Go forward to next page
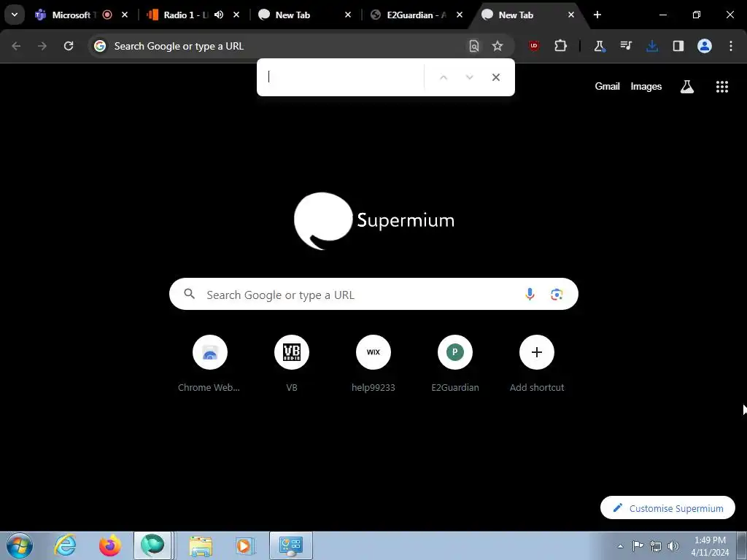 coord(42,46)
